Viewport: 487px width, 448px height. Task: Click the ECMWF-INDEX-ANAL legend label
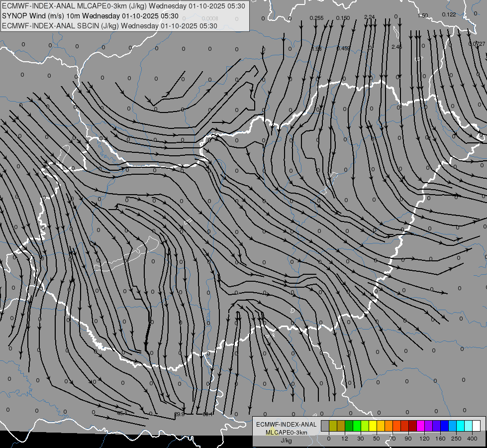click(x=286, y=425)
